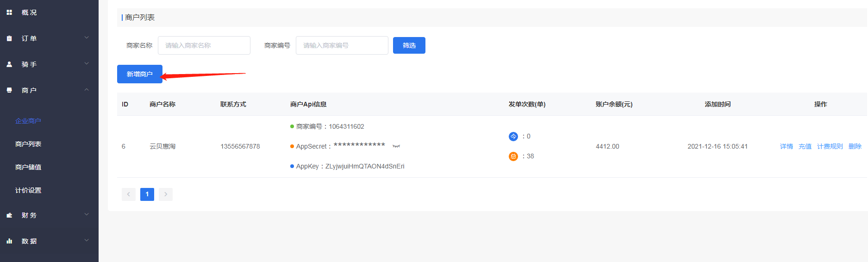868x262 pixels.
Task: Select page 1 in pagination
Action: point(147,194)
